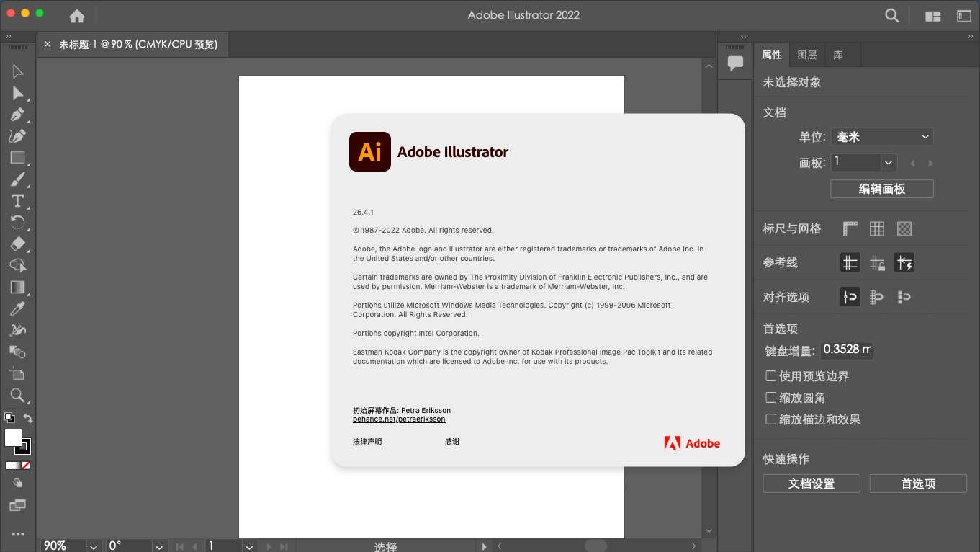
Task: Change the screen mode
Action: point(18,505)
